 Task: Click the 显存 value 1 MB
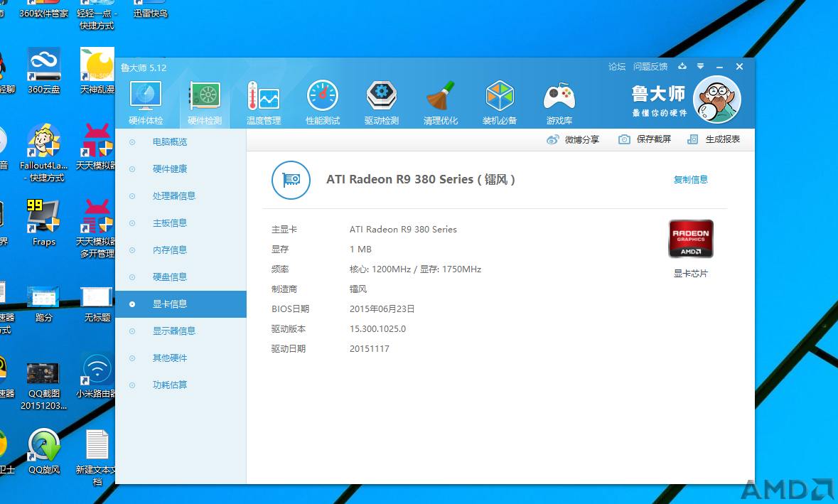(x=360, y=249)
